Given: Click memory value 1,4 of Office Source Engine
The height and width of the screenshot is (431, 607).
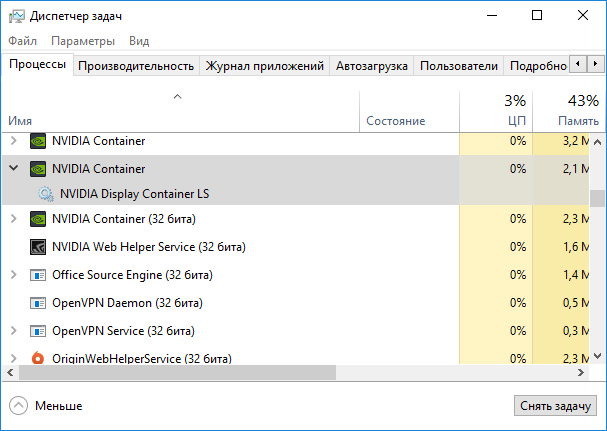Looking at the screenshot, I should tap(576, 275).
